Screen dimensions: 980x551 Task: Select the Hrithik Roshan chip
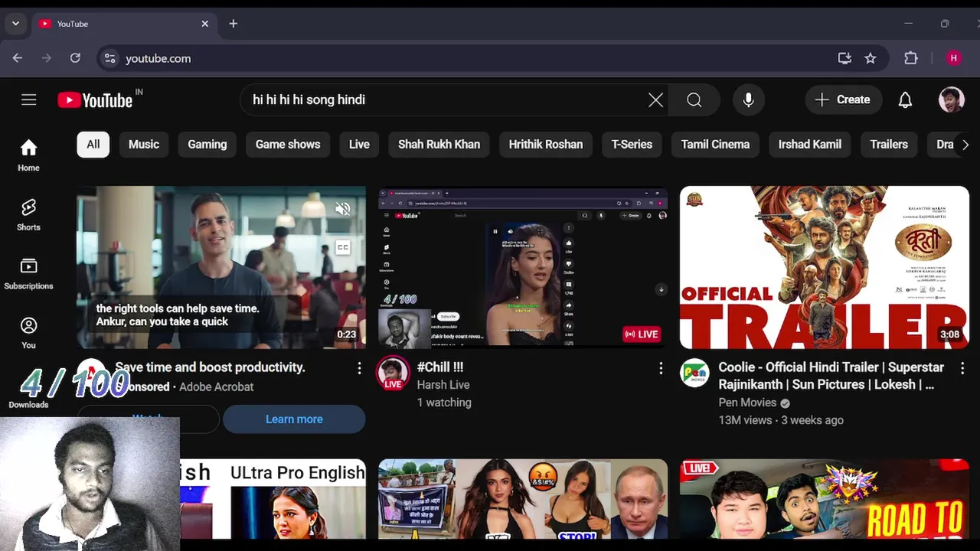point(546,144)
